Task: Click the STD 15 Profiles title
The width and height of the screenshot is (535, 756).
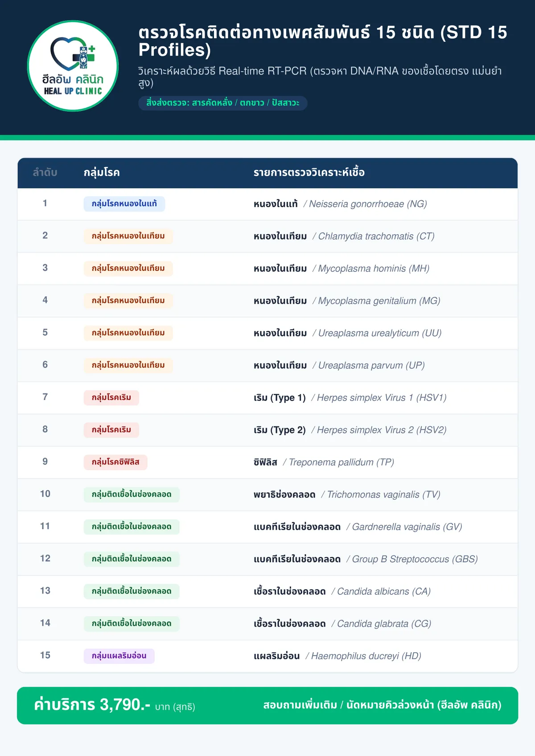Action: [323, 41]
